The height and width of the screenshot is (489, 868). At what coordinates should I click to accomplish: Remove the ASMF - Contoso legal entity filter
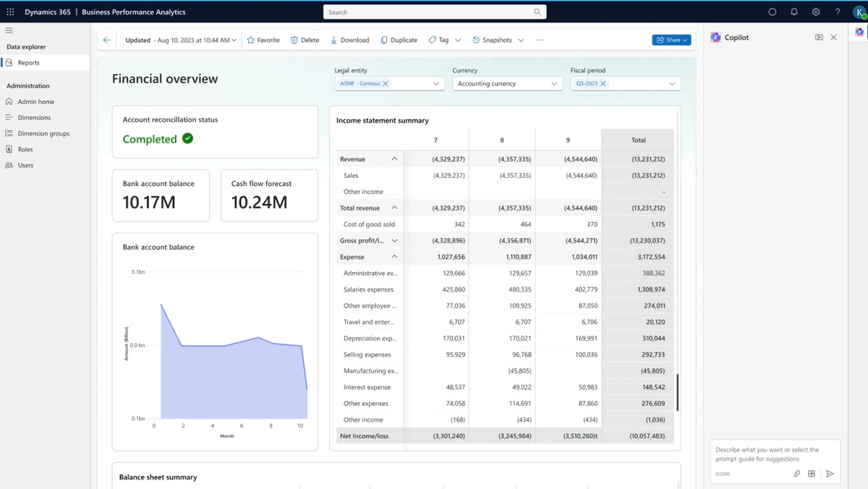click(x=386, y=84)
